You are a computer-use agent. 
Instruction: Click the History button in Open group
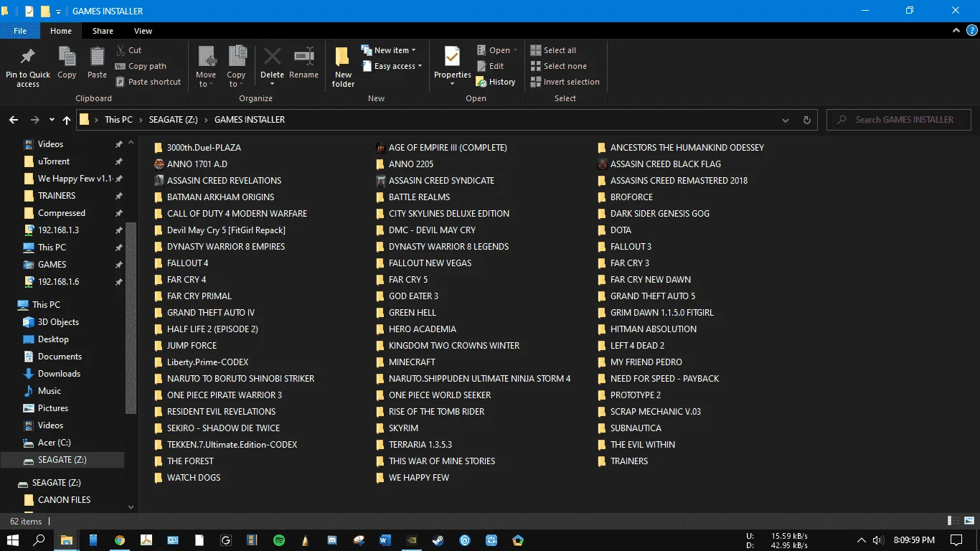click(496, 82)
